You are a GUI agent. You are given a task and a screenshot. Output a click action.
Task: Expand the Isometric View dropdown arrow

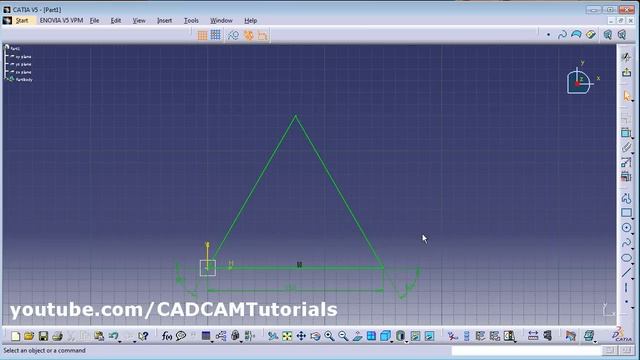click(392, 341)
